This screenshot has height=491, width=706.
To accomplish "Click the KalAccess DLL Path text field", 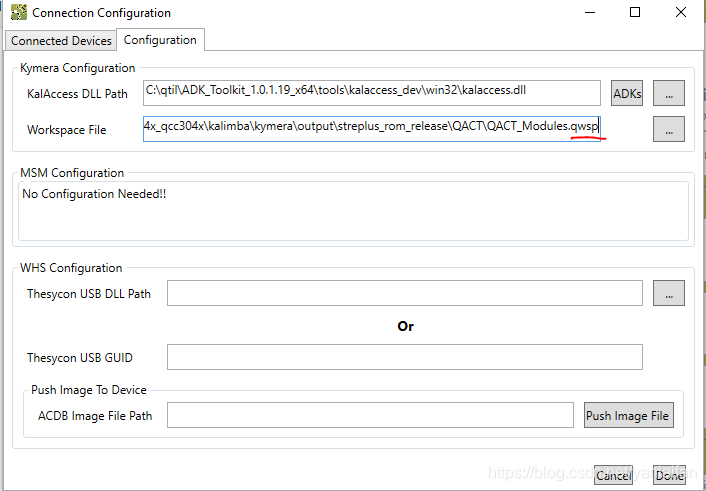I will pos(371,93).
